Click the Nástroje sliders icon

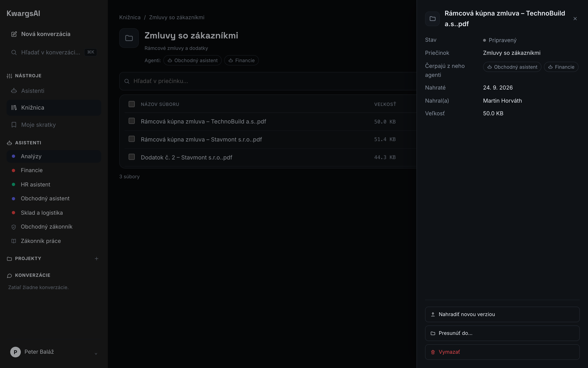click(x=9, y=76)
